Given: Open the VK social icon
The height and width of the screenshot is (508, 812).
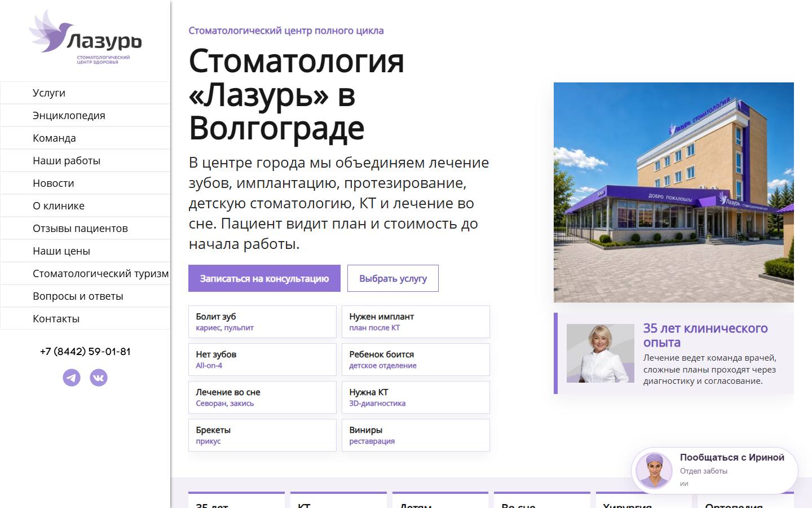Looking at the screenshot, I should (99, 378).
